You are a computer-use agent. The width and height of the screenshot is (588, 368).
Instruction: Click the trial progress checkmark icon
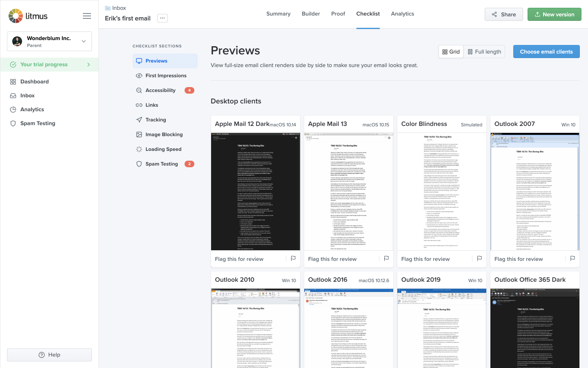click(x=13, y=65)
